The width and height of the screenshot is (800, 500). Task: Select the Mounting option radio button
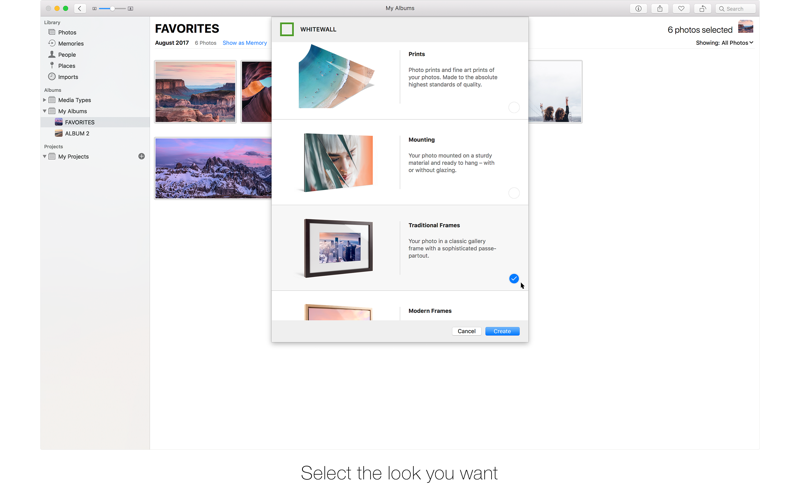pyautogui.click(x=514, y=193)
